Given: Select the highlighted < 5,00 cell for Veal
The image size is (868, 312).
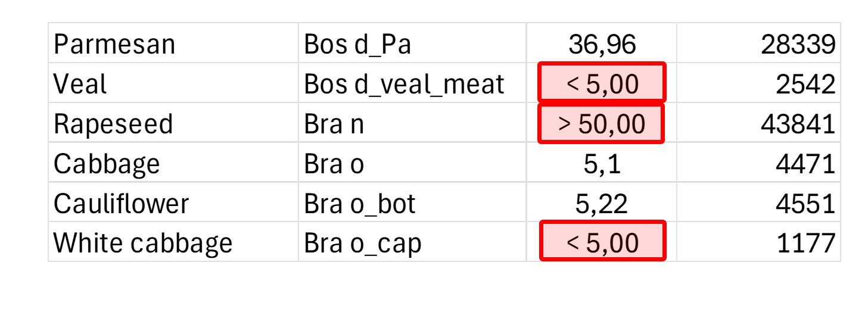Looking at the screenshot, I should 602,83.
